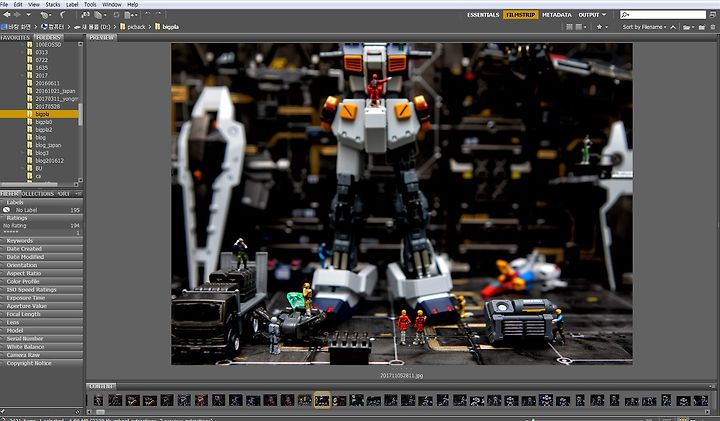This screenshot has width=720, height=421.
Task: Open in Camera Raw icon
Action: pos(117,15)
